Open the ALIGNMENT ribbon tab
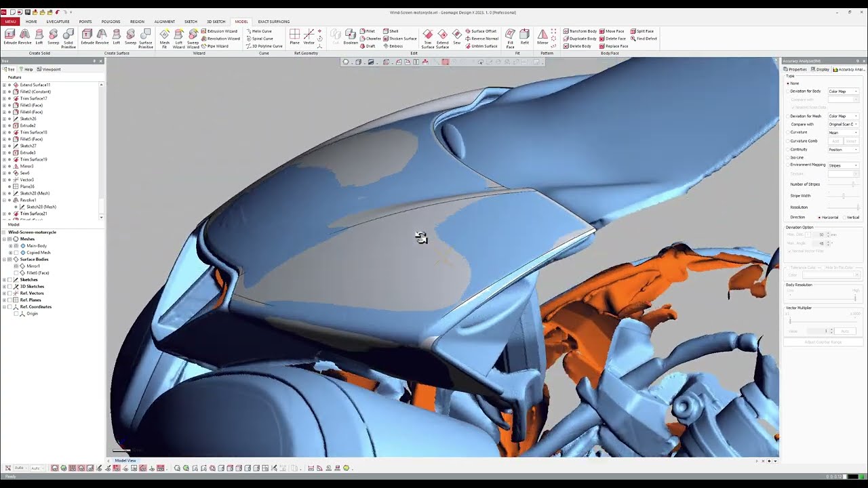The image size is (868, 488). point(164,22)
